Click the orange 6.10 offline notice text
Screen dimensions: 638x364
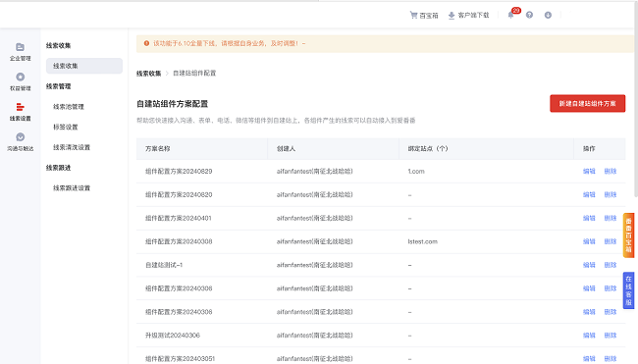coord(229,43)
